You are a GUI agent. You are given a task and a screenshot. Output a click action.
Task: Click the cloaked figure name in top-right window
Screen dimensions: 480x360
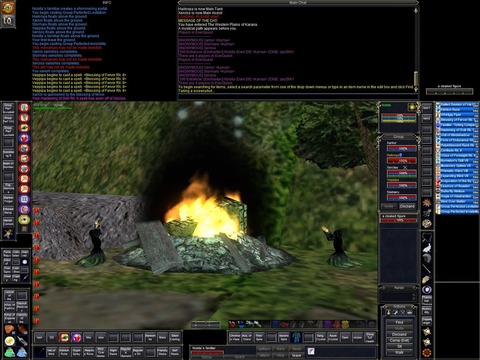click(x=449, y=86)
